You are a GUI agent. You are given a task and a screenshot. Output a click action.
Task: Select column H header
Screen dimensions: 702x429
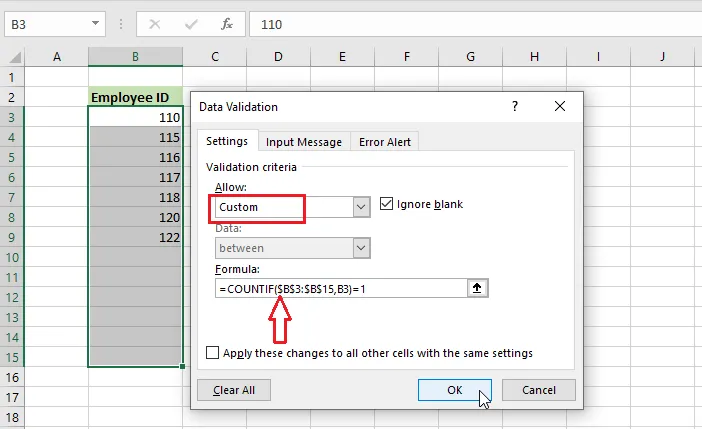[535, 57]
